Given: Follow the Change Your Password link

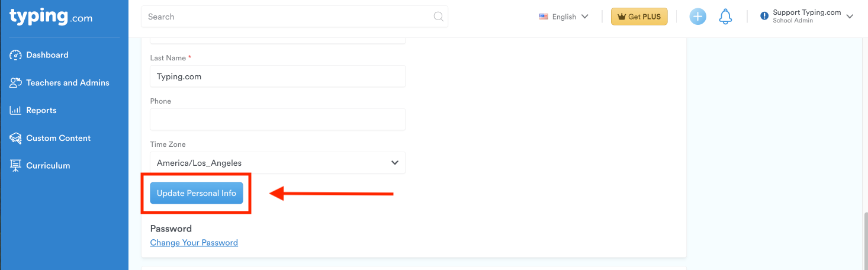Looking at the screenshot, I should pos(194,243).
